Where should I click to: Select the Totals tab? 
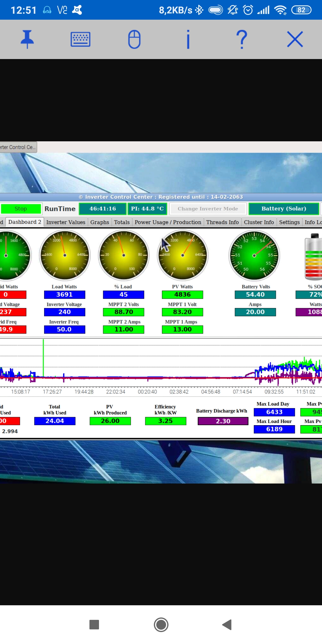122,222
